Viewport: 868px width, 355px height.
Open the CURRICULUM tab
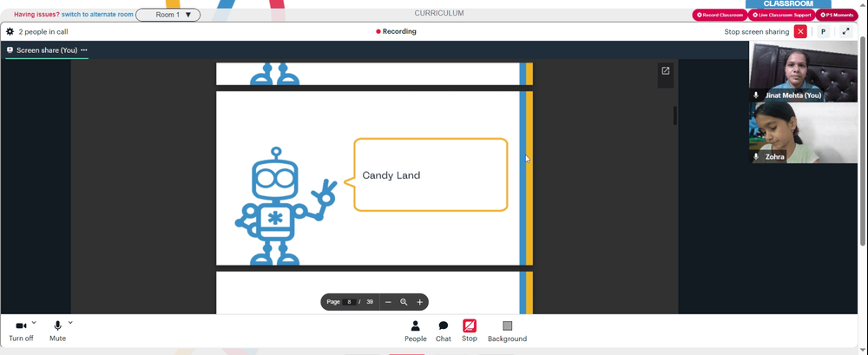(439, 13)
